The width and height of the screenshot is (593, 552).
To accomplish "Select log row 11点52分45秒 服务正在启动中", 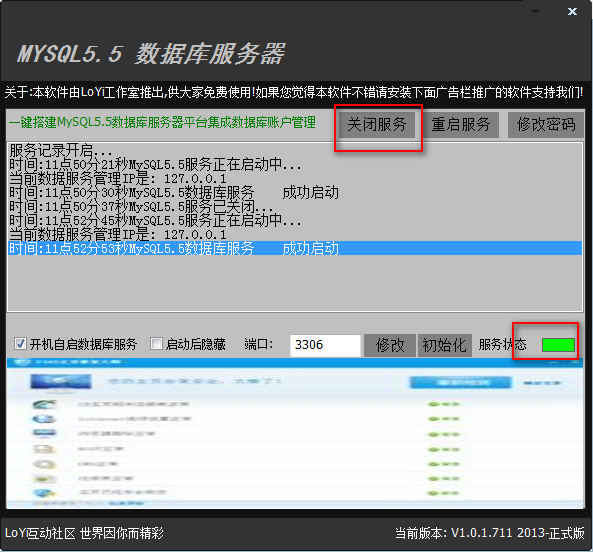I will pos(295,221).
